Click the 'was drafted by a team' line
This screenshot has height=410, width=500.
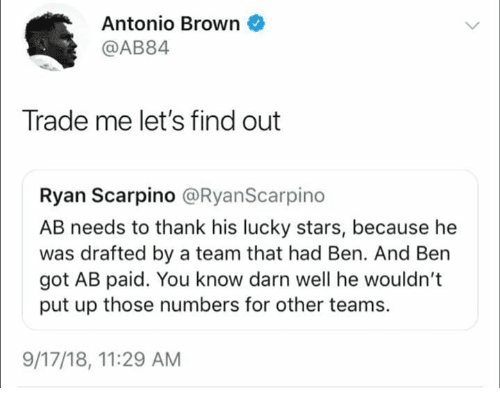[x=245, y=254]
